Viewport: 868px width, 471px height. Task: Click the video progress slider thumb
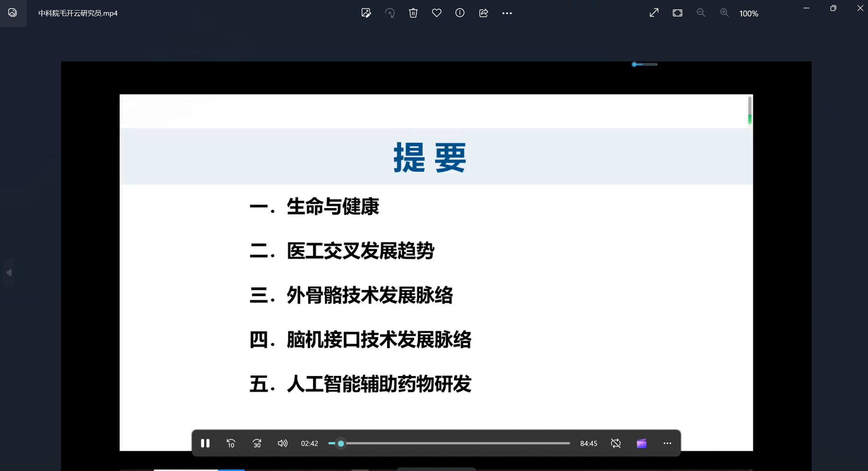(341, 443)
